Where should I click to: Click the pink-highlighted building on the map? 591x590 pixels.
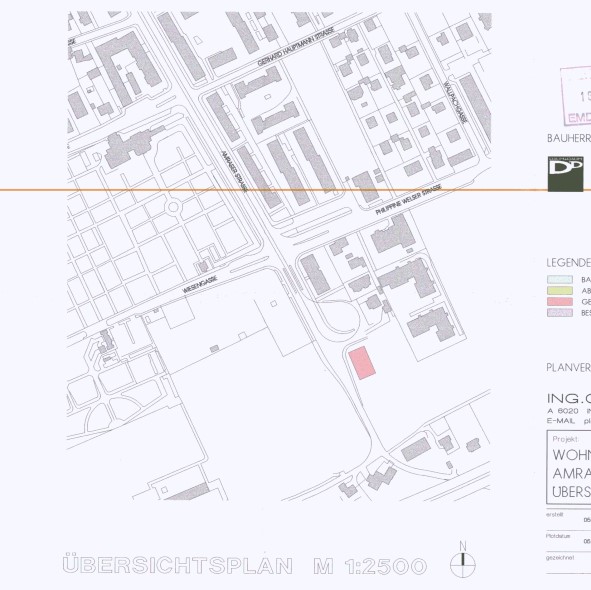pos(362,363)
